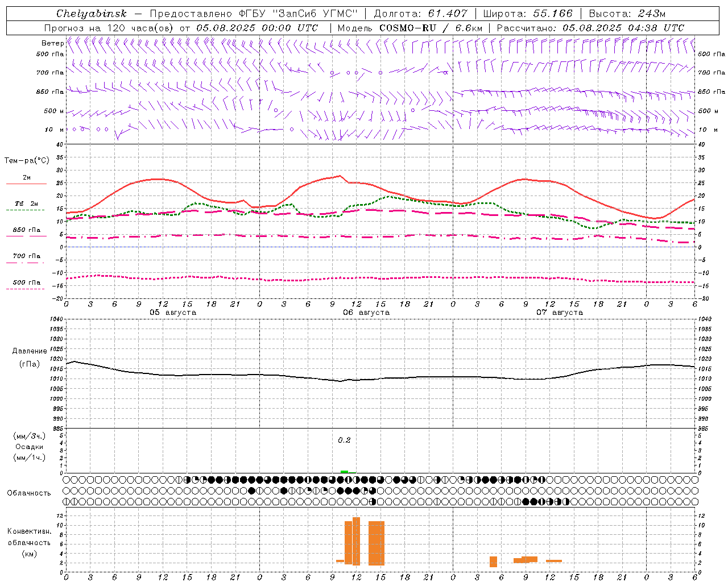Click the "Высота: 243м" header text
The image size is (728, 582).
coord(627,14)
